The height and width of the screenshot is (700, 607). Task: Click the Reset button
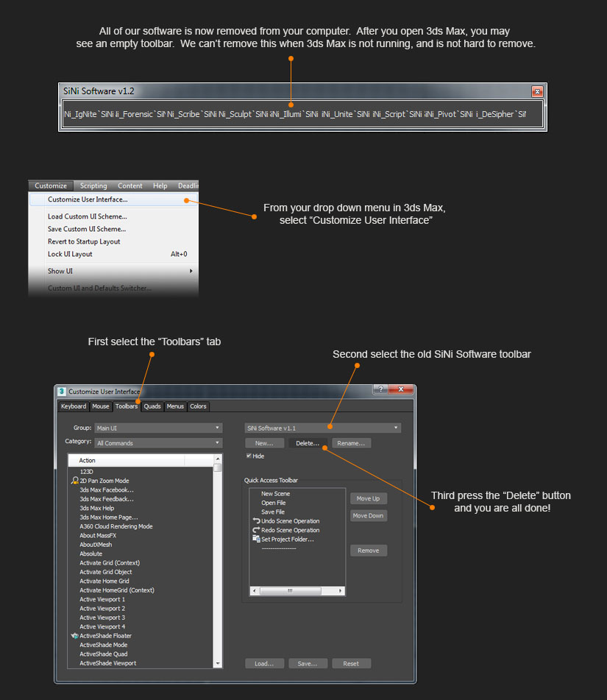coord(351,664)
